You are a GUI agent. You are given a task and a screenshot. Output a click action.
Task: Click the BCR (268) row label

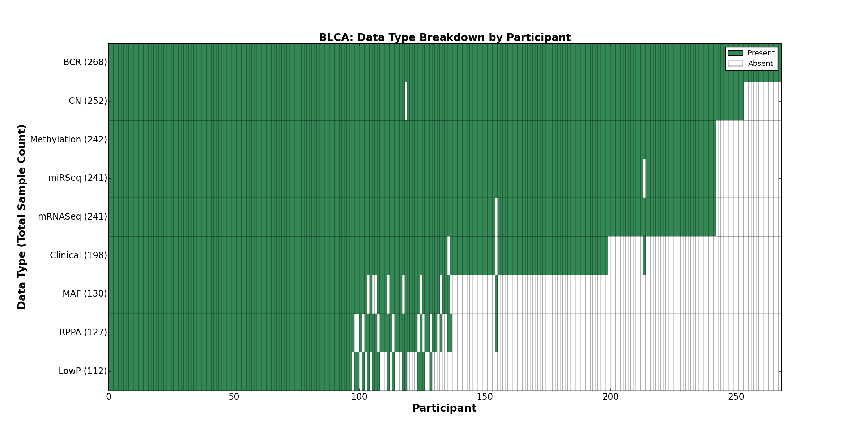click(x=85, y=63)
